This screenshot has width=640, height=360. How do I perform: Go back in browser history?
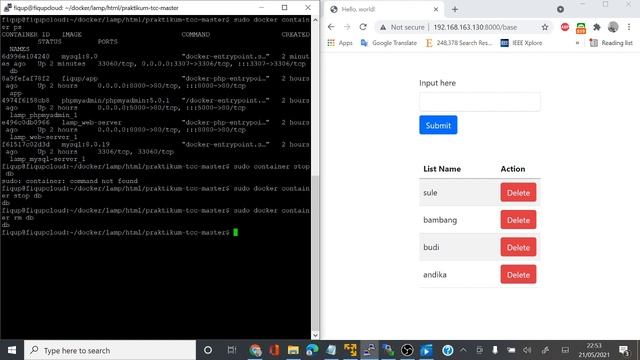[331, 27]
